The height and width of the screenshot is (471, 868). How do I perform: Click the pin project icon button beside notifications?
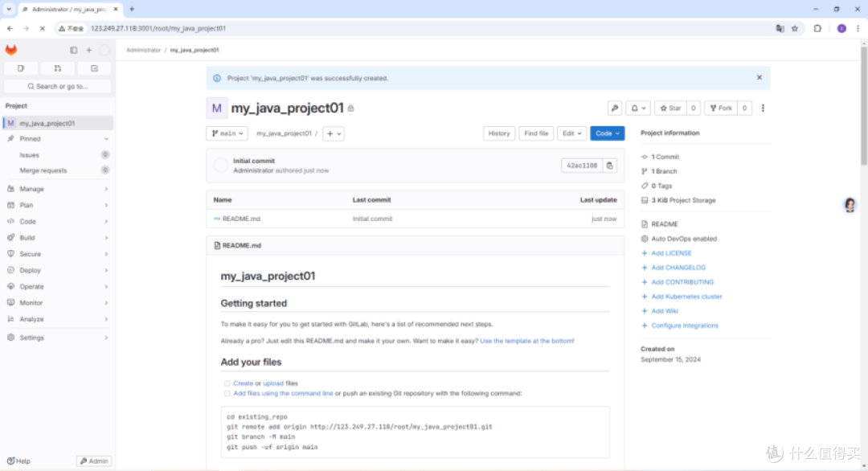point(615,109)
